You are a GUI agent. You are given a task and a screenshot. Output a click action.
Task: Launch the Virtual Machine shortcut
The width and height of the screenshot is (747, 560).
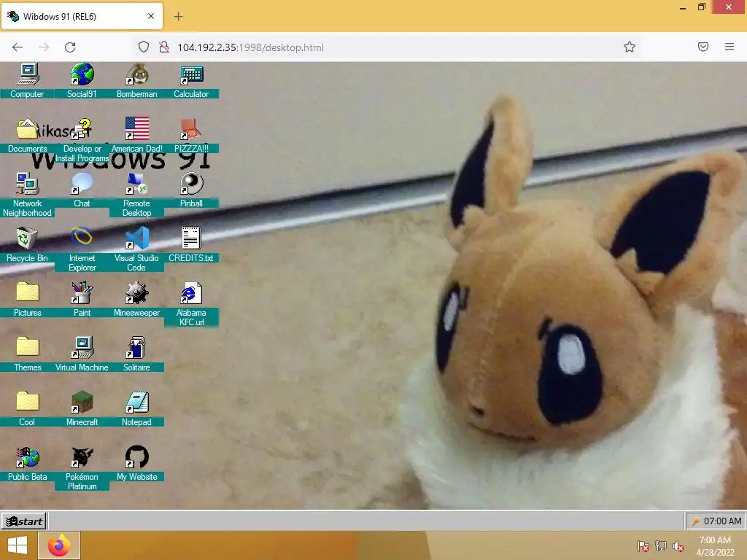pos(82,354)
